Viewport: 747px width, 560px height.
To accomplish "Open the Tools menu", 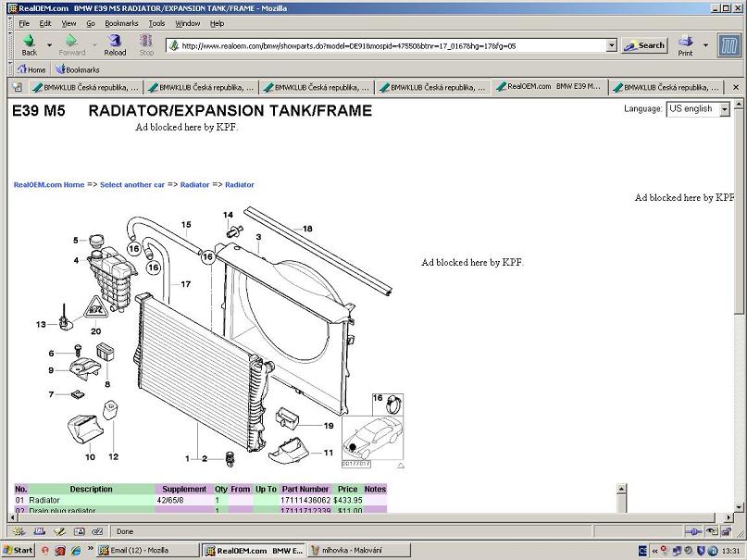I will pos(156,23).
